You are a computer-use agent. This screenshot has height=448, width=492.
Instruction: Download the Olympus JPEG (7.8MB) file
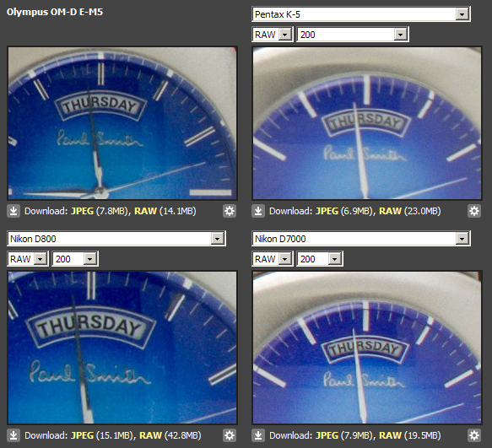click(82, 211)
